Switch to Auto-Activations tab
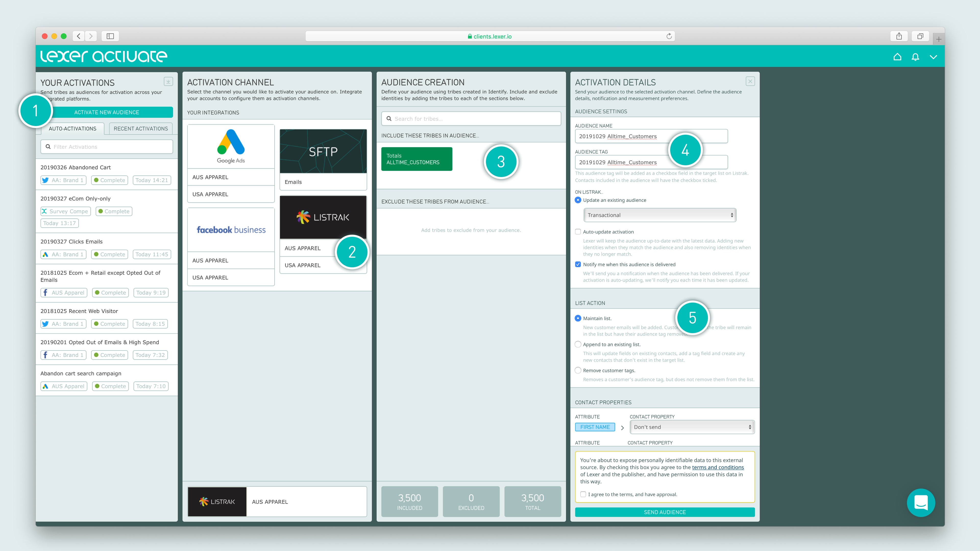The height and width of the screenshot is (551, 980). point(72,129)
